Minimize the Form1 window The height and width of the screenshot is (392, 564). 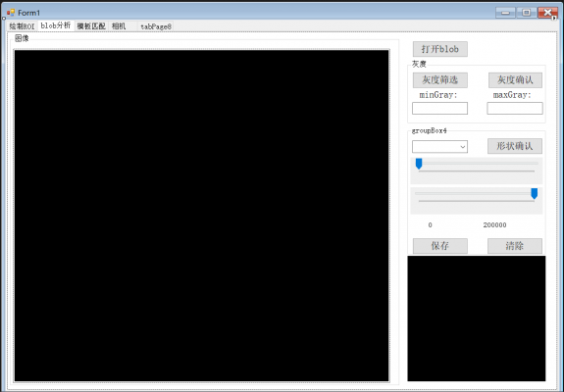coord(505,13)
